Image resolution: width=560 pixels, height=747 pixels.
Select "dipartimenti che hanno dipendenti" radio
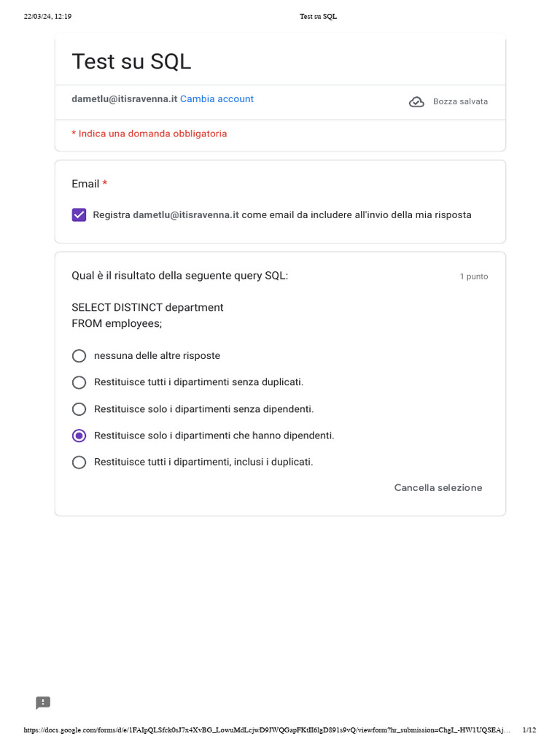click(x=79, y=436)
